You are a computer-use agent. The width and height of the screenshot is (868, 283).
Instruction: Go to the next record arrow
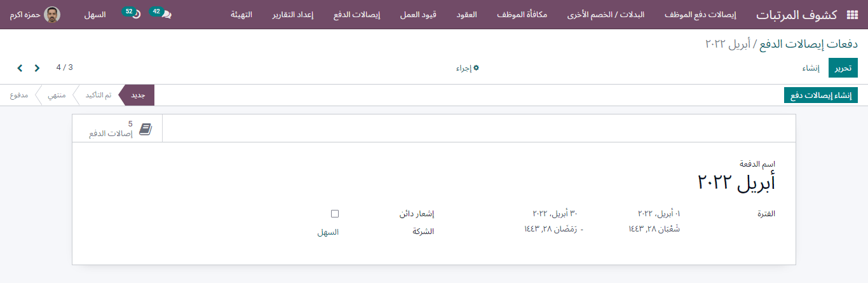point(20,68)
